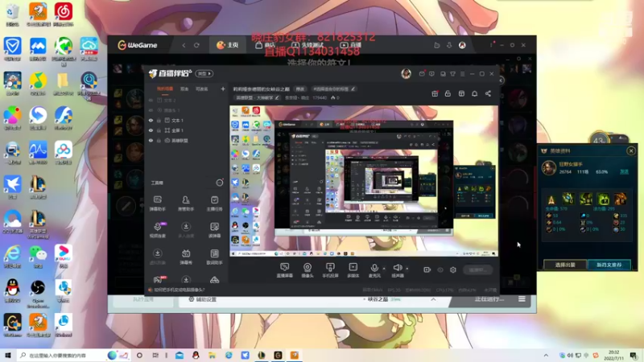The height and width of the screenshot is (362, 644).
Task: Edit the 英雄联盟 category tag
Action: coord(257,97)
